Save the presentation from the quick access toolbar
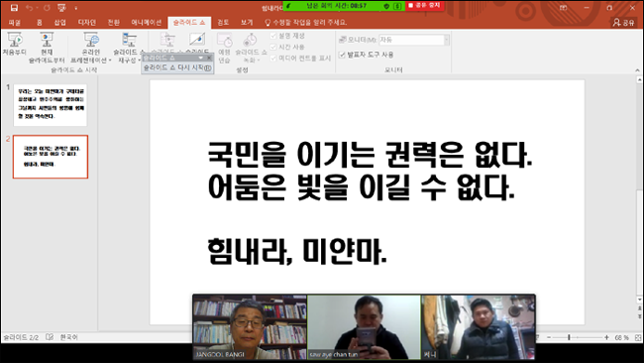 click(14, 7)
